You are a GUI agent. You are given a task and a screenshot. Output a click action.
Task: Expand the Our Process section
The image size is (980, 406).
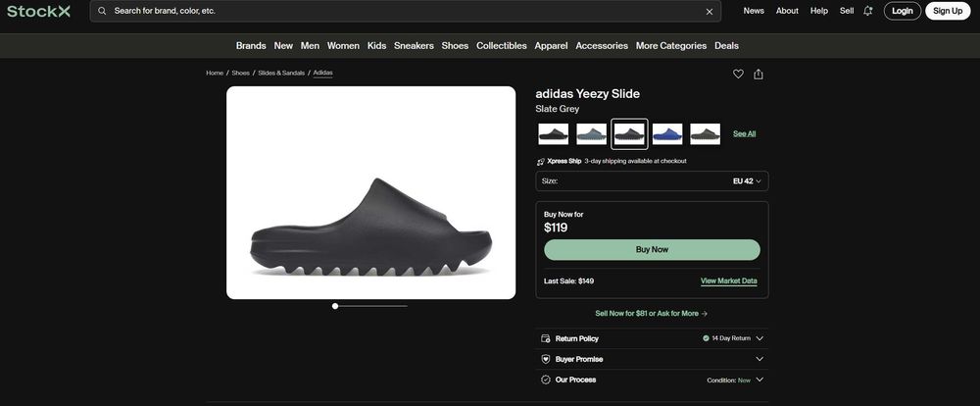[759, 380]
